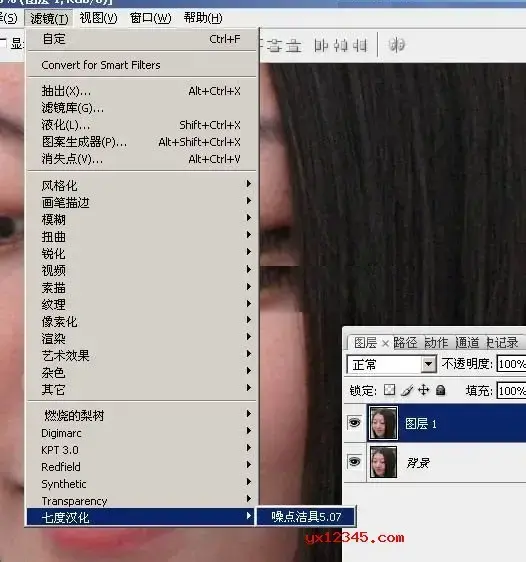
Task: Click the lock all padlock icon
Action: tap(440, 390)
